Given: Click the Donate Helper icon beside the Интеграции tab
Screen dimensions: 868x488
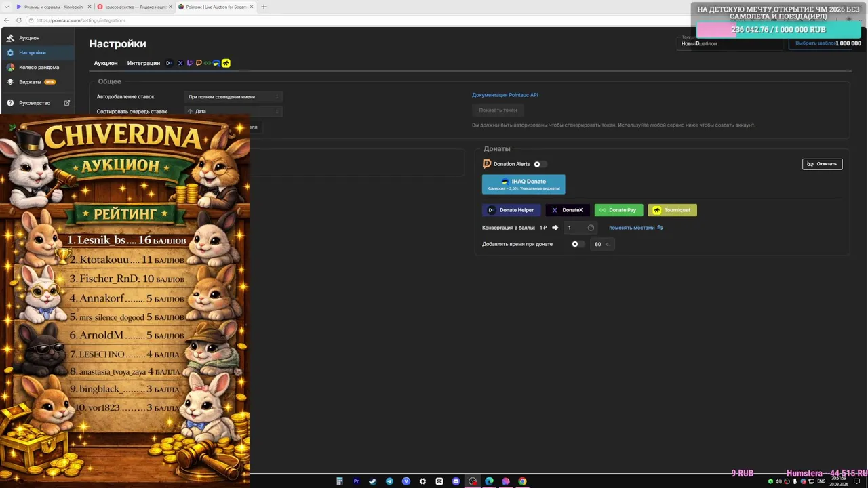Looking at the screenshot, I should (x=170, y=63).
